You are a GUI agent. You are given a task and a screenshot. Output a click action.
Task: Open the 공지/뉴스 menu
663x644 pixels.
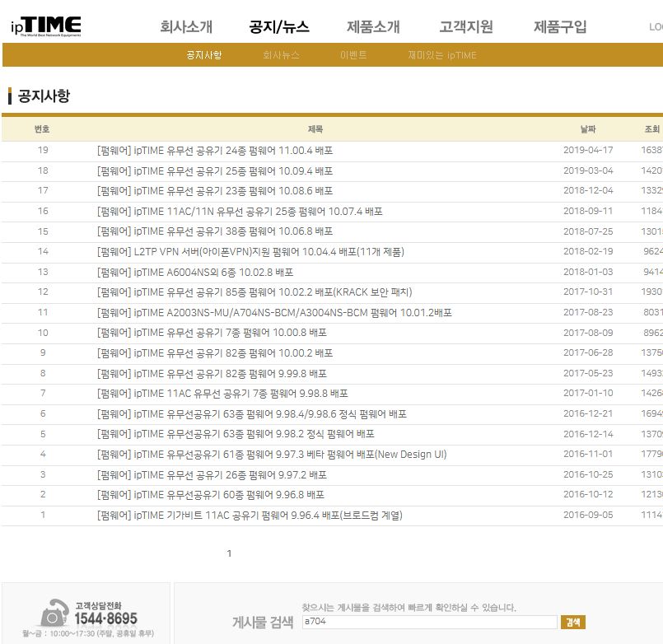[279, 26]
